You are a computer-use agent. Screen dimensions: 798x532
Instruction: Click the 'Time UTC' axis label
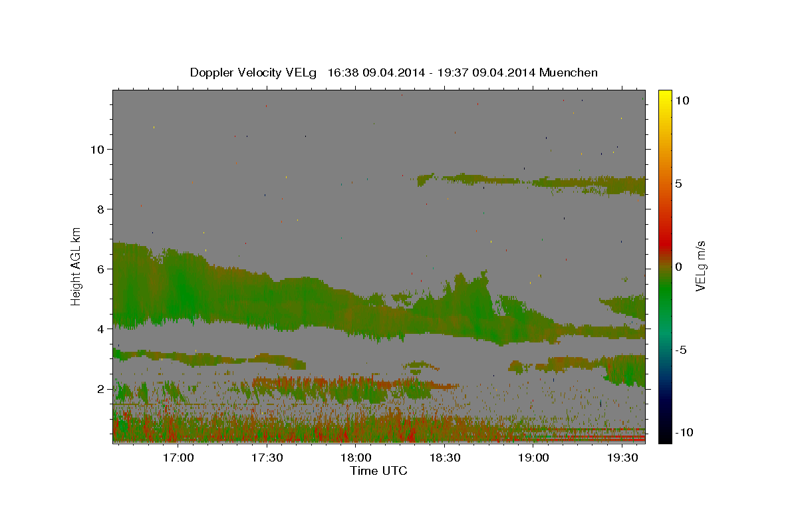pos(378,471)
